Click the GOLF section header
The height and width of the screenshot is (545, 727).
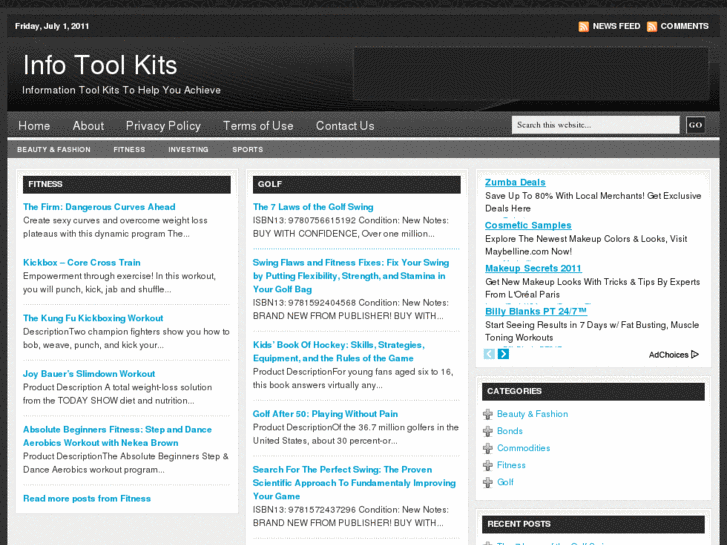[357, 184]
